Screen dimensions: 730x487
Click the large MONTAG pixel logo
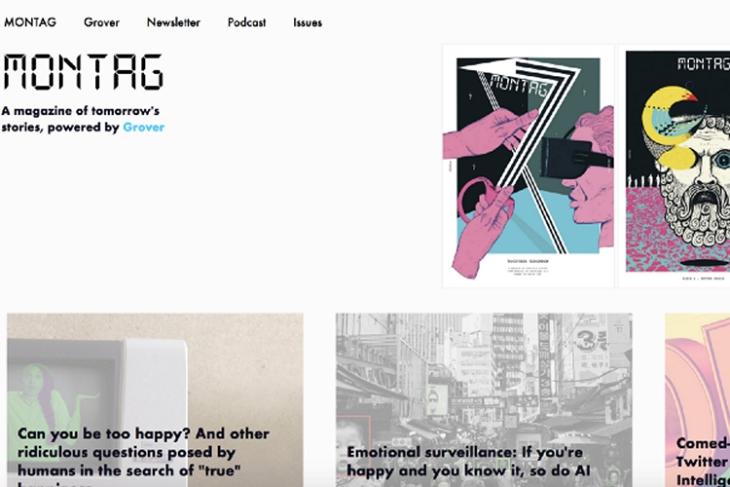coord(83,72)
